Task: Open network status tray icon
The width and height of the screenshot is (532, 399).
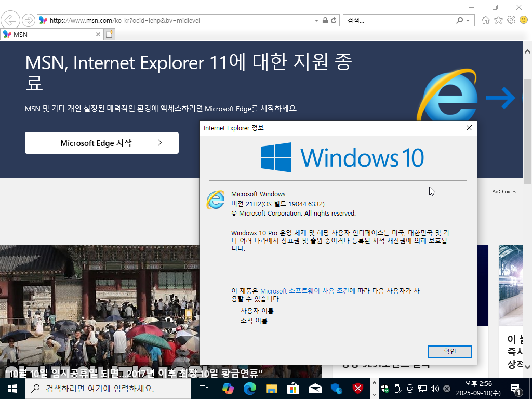Action: coord(422,389)
